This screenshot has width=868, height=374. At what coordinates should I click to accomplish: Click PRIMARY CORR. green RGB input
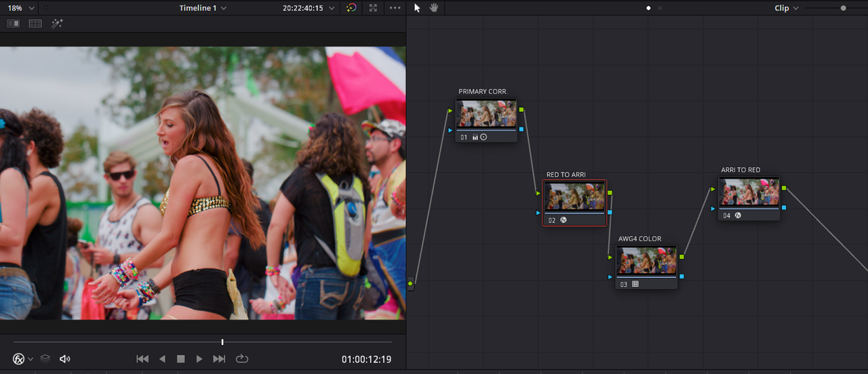click(x=450, y=110)
